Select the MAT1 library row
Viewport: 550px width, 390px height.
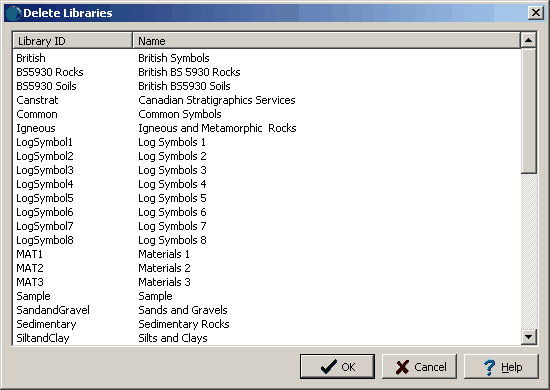(267, 254)
